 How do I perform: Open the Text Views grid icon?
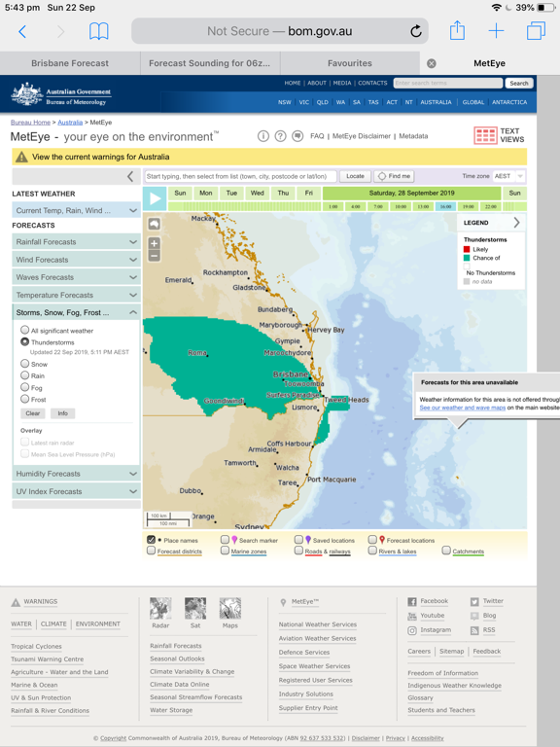485,135
